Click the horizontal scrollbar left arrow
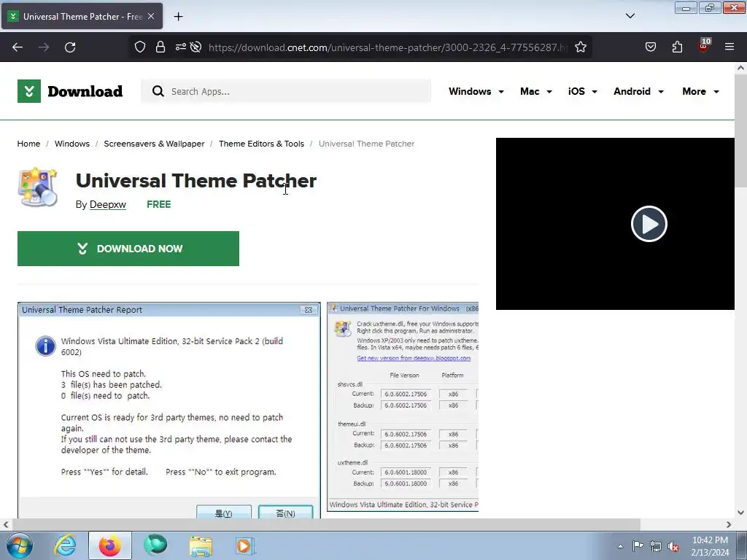This screenshot has width=747, height=560. (x=6, y=524)
